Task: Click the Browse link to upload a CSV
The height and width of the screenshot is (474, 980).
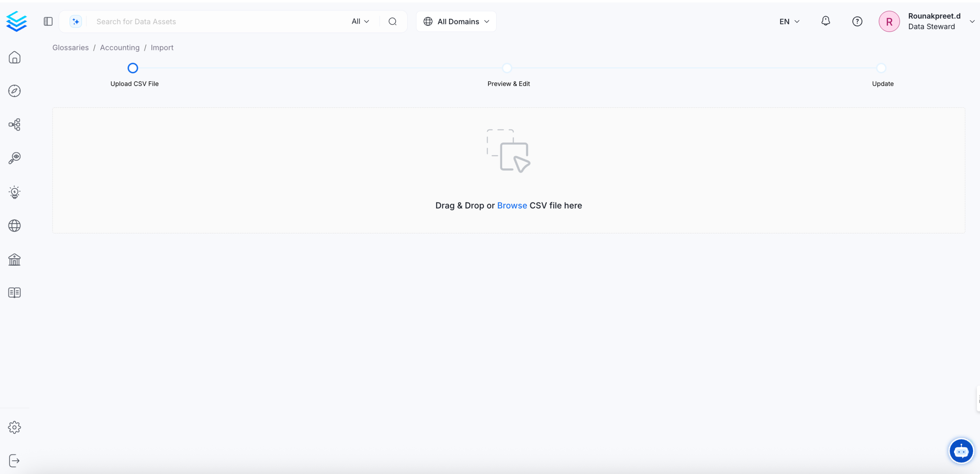Action: tap(512, 205)
